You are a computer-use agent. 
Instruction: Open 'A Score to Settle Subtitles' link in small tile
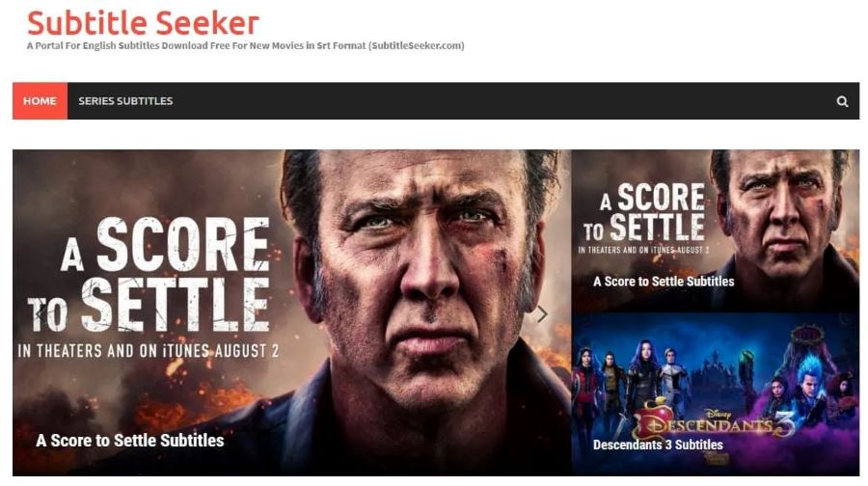click(664, 282)
